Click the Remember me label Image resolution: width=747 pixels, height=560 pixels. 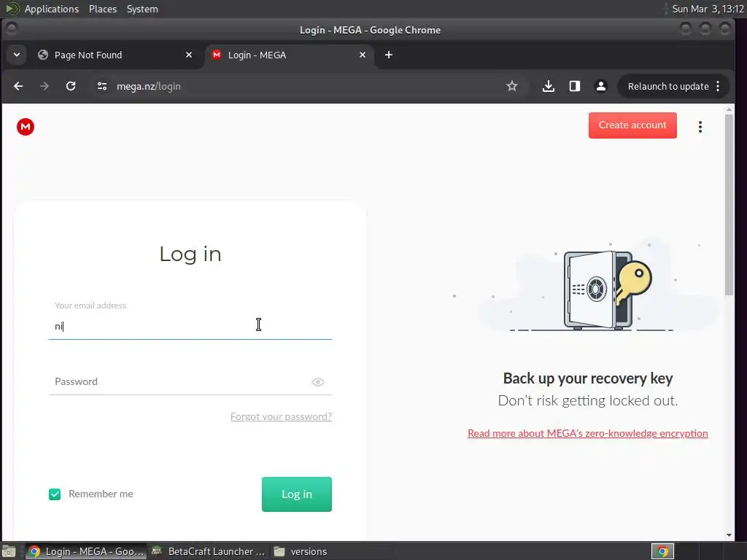tap(101, 494)
